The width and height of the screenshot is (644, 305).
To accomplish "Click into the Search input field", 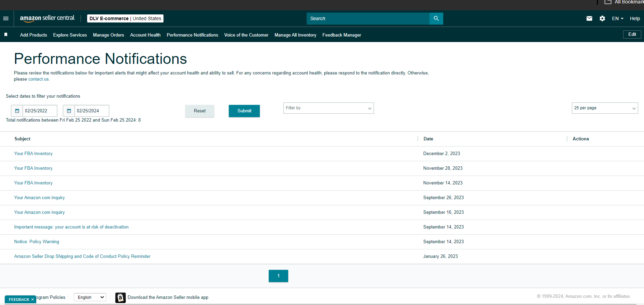I will [368, 18].
